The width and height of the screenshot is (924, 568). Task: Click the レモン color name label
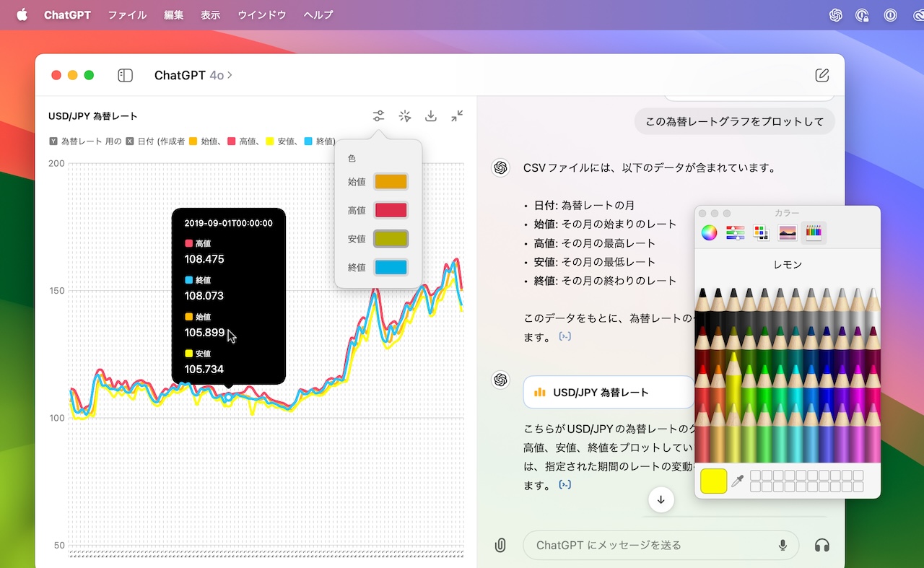788,265
